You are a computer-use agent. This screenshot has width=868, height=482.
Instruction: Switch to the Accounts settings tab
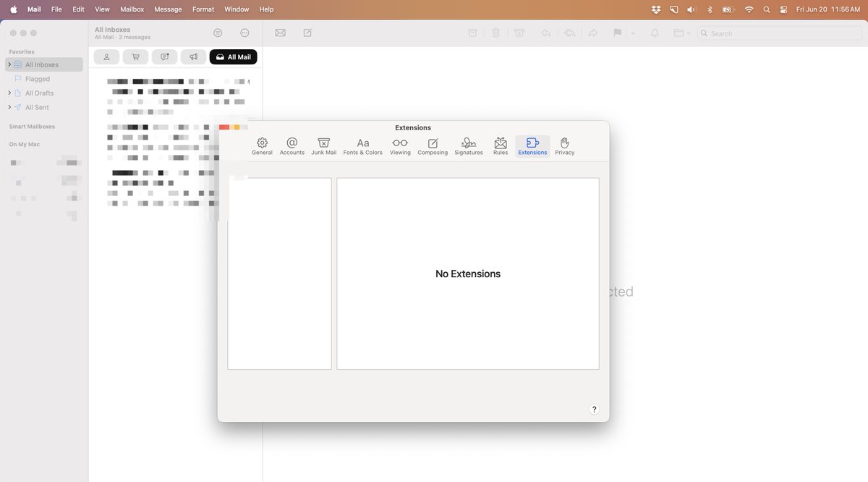click(292, 146)
